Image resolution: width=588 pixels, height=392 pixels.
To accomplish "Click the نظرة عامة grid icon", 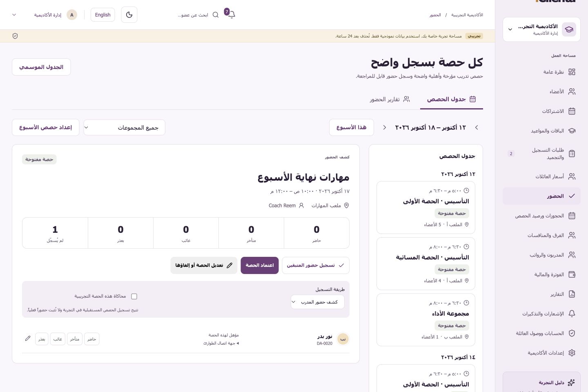I will (x=572, y=72).
